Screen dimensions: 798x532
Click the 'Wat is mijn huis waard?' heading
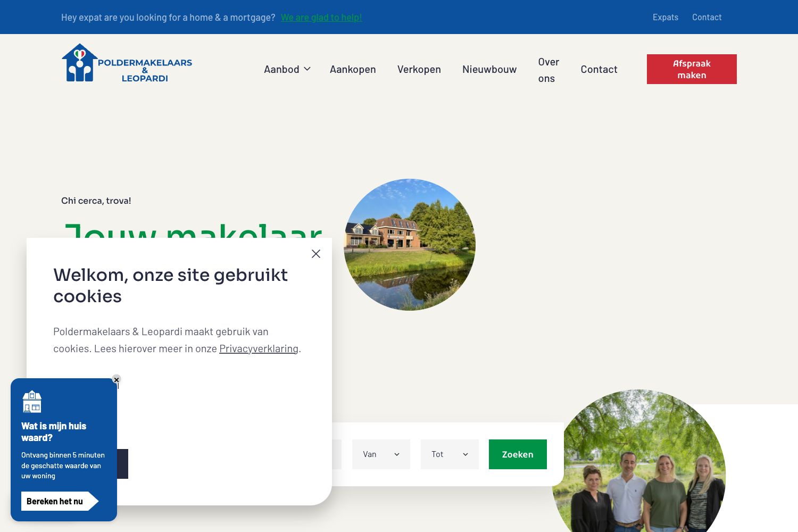click(x=54, y=432)
